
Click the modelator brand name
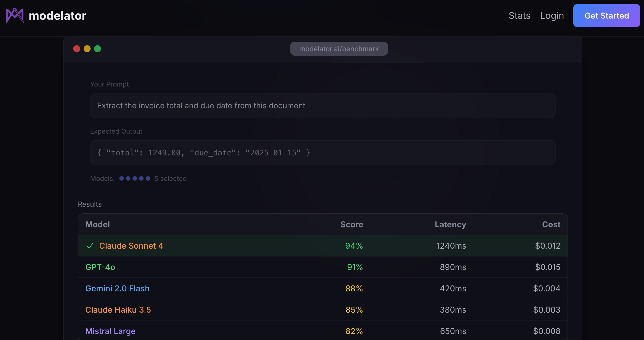[x=57, y=16]
